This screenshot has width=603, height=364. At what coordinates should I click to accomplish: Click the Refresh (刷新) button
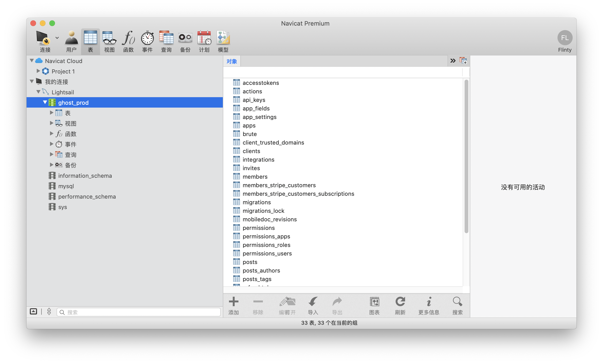[x=400, y=302]
